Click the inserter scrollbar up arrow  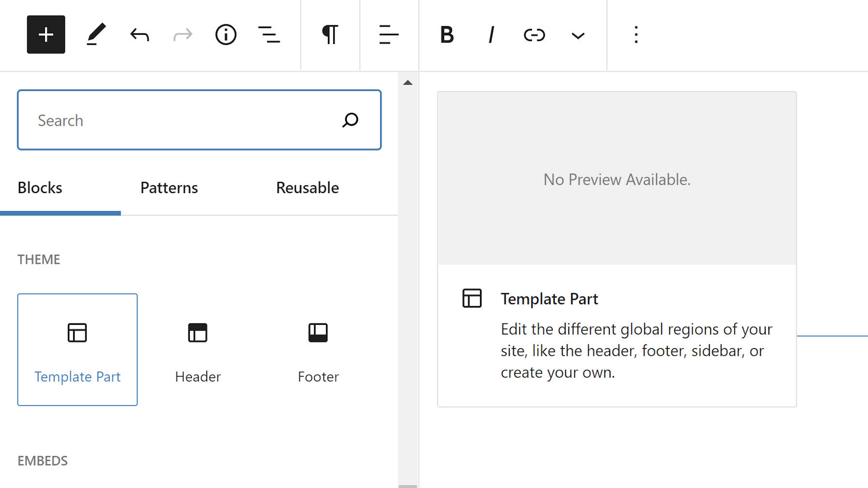coord(408,83)
